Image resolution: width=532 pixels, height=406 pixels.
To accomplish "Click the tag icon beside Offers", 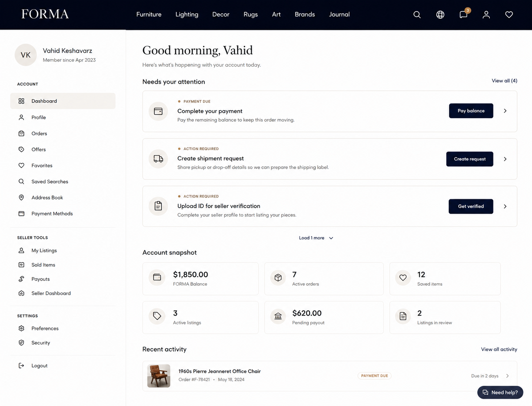I will [x=21, y=149].
